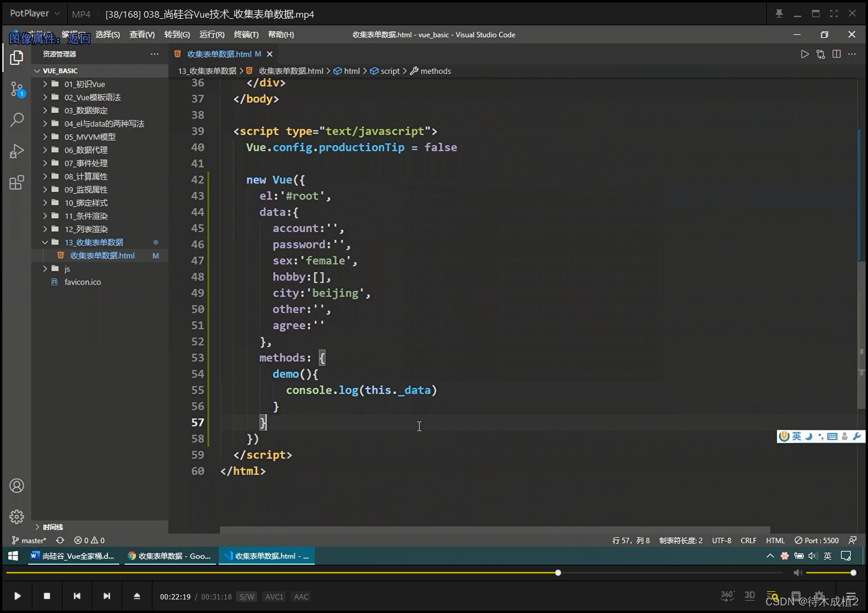
Task: Open the Explorer view in activity bar
Action: click(16, 58)
